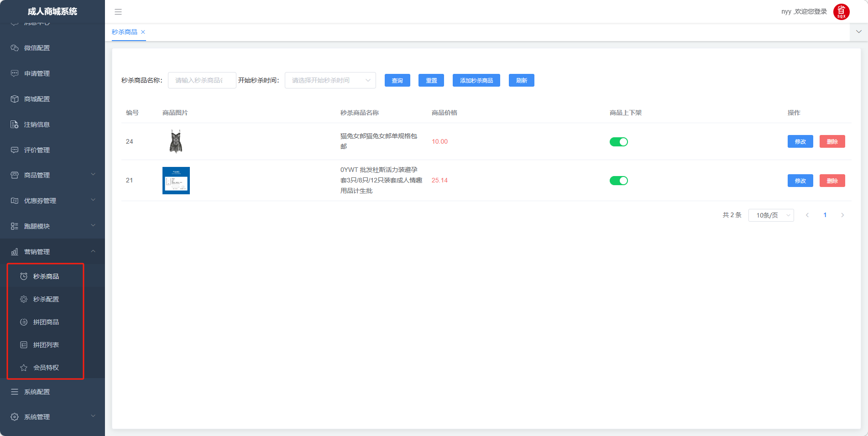Close the 秒杀商品 tab
The height and width of the screenshot is (436, 868).
[x=143, y=32]
